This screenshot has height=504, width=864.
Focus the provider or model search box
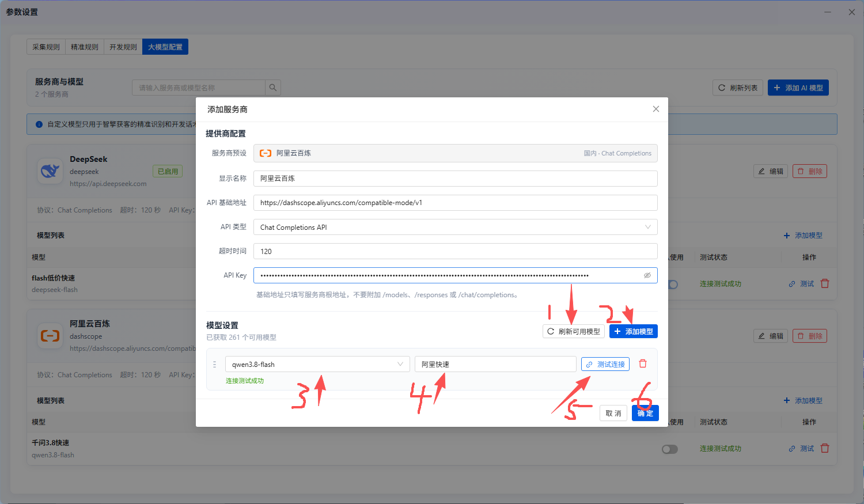coord(199,88)
